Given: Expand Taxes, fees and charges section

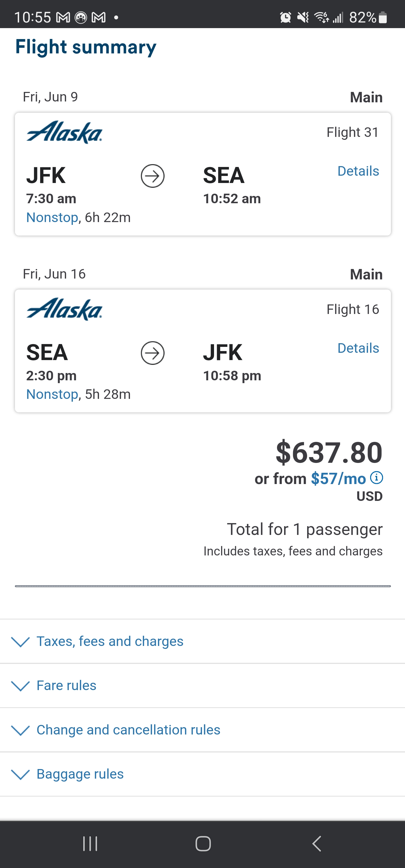Looking at the screenshot, I should coord(202,641).
